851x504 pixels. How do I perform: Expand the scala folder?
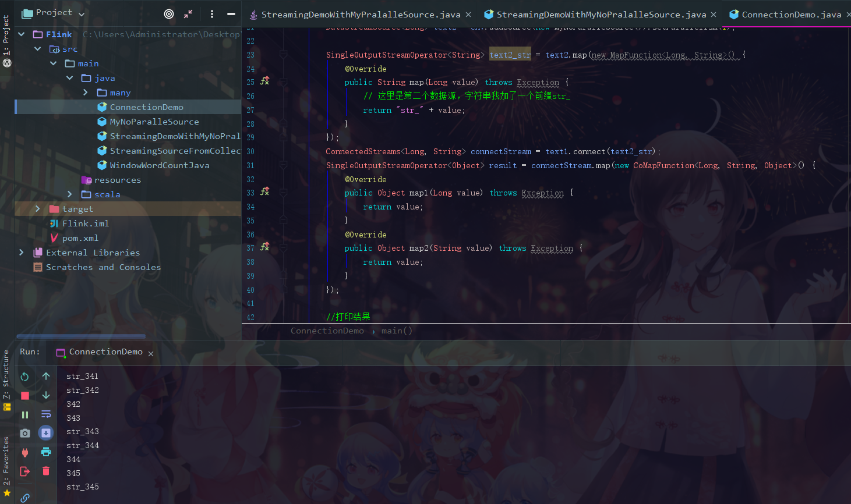click(69, 194)
